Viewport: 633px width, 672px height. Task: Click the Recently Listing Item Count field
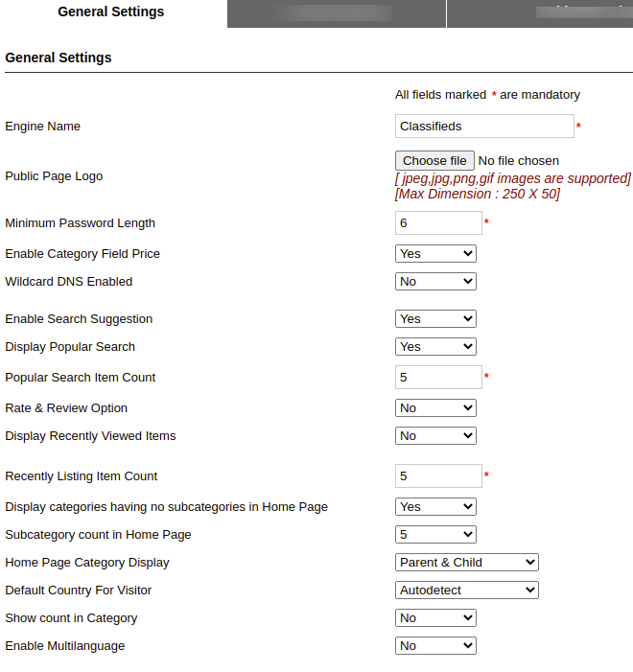click(x=438, y=475)
